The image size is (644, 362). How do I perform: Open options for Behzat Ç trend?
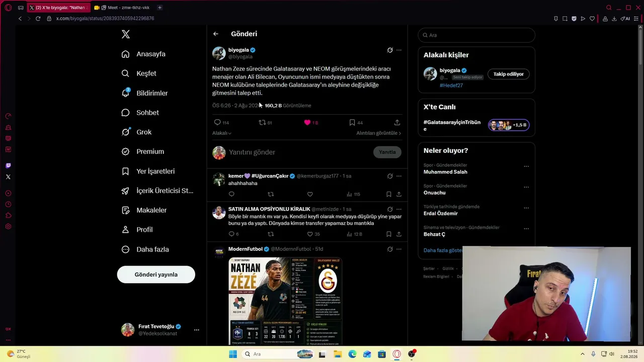click(526, 229)
